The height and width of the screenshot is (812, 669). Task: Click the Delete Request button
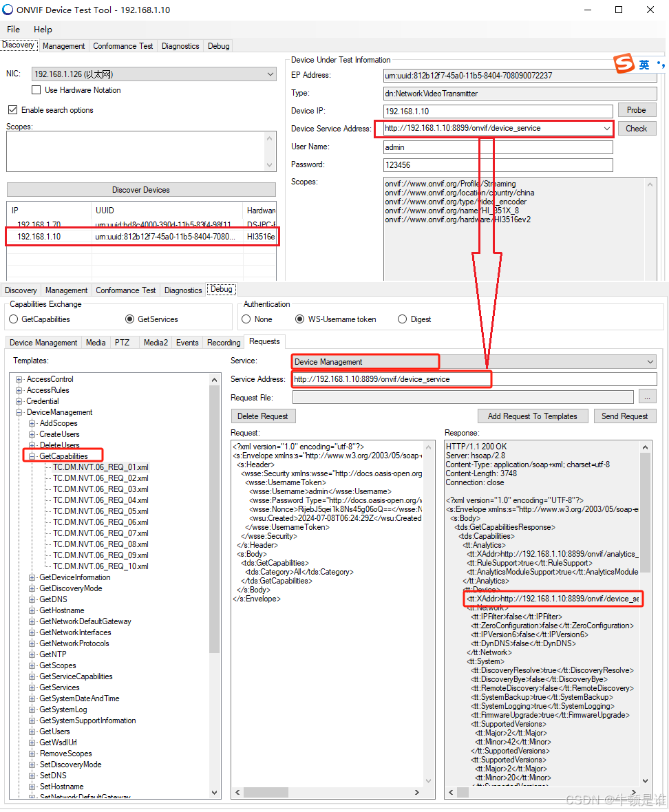pos(263,416)
